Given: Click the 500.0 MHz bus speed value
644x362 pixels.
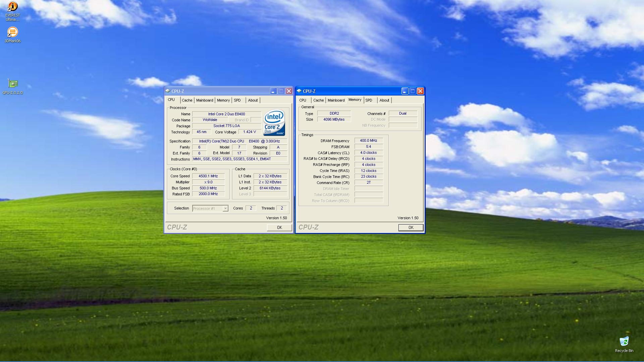Looking at the screenshot, I should pos(208,188).
